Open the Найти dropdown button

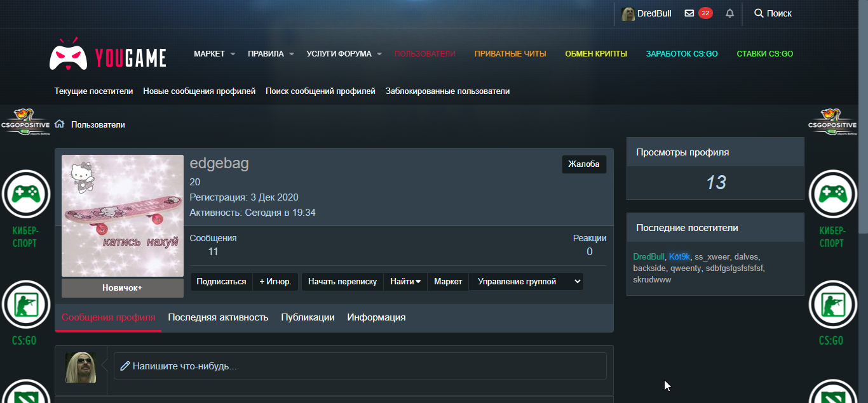405,281
